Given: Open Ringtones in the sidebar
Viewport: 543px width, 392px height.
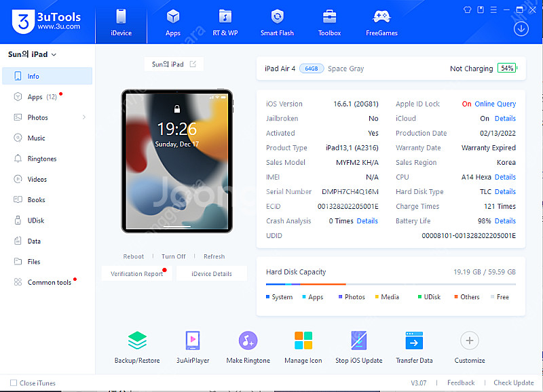Looking at the screenshot, I should pos(47,159).
